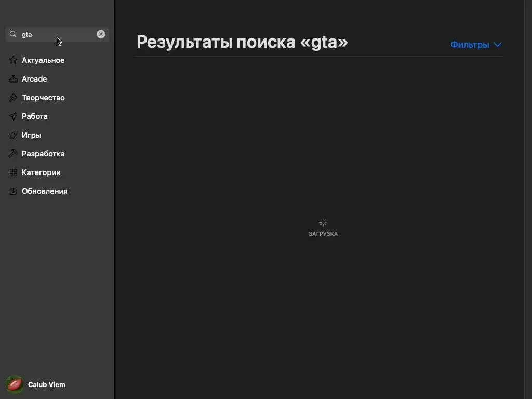Click the rocket icon beside Игры
This screenshot has width=532, height=399.
(x=13, y=135)
